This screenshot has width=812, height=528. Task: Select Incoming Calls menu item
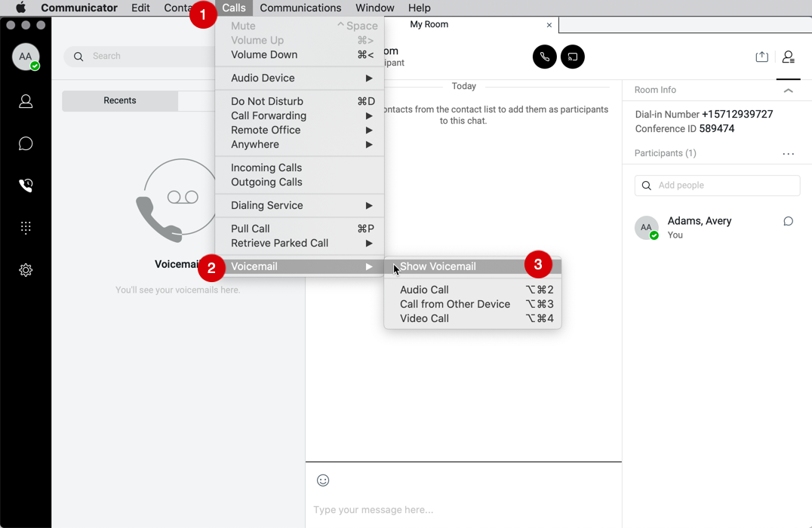300,167
